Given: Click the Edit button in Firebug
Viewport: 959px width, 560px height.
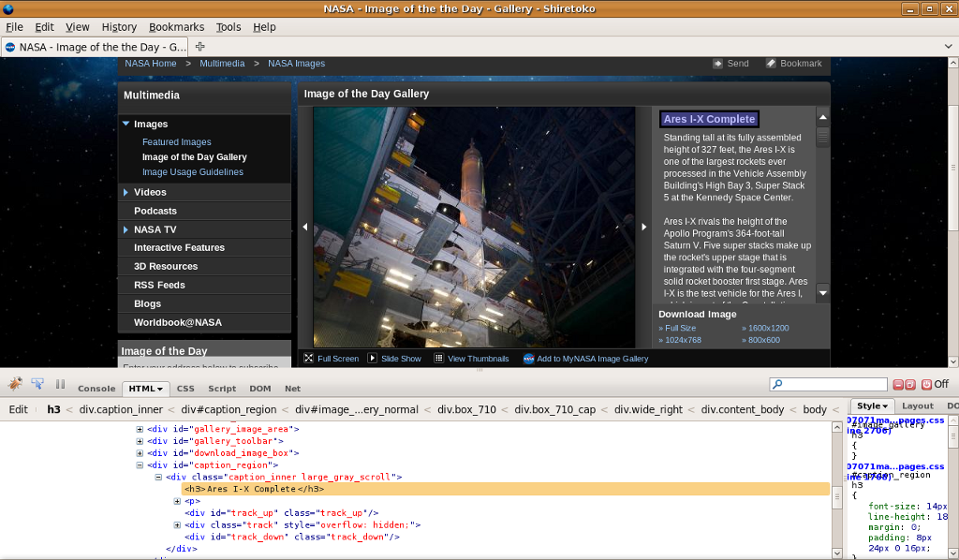Looking at the screenshot, I should click(18, 409).
